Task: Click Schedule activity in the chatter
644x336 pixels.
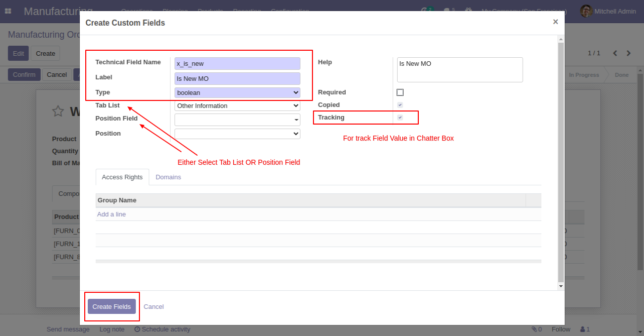Action: point(163,329)
